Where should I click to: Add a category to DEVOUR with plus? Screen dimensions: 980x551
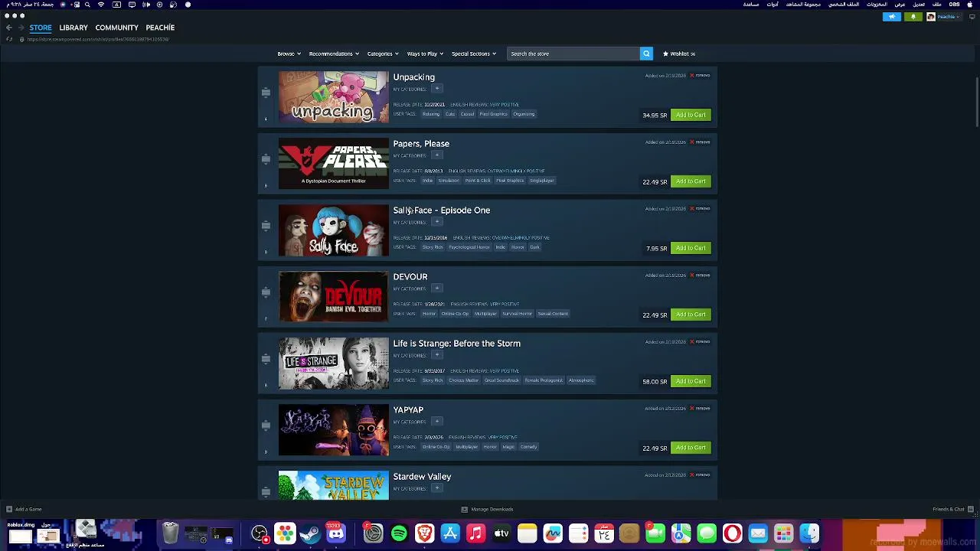click(437, 289)
